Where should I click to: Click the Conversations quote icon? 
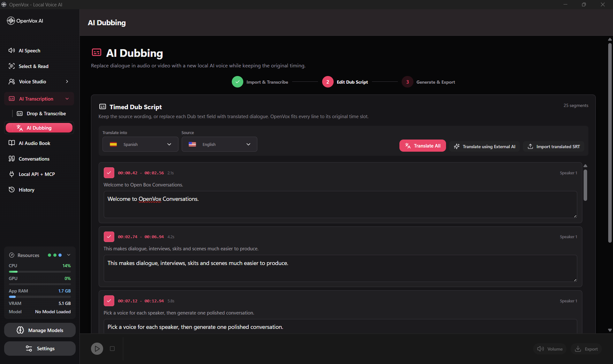click(x=12, y=159)
